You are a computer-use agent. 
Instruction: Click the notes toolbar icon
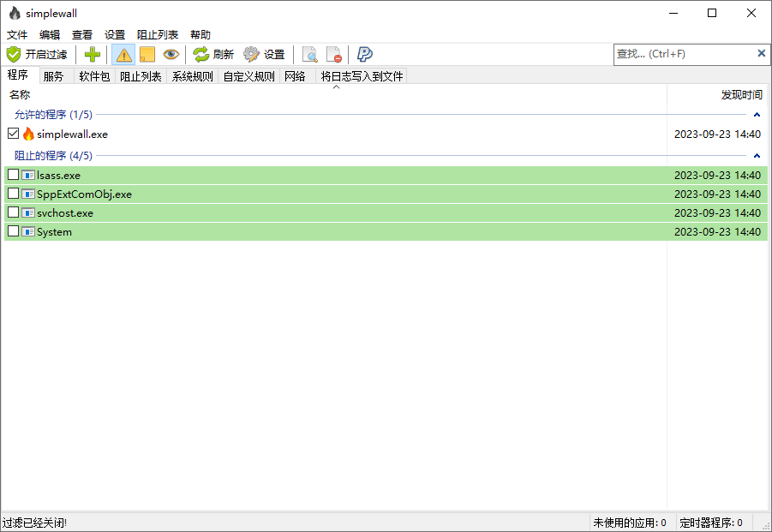[146, 54]
